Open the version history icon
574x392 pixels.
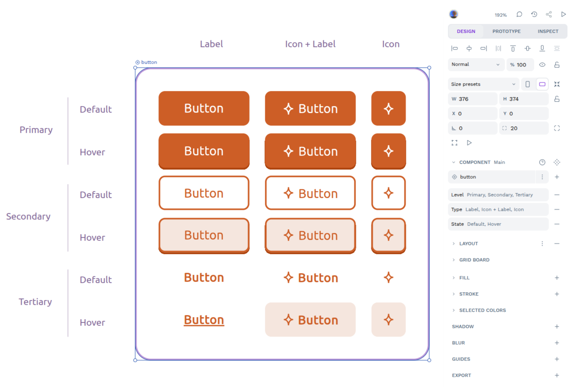point(534,14)
